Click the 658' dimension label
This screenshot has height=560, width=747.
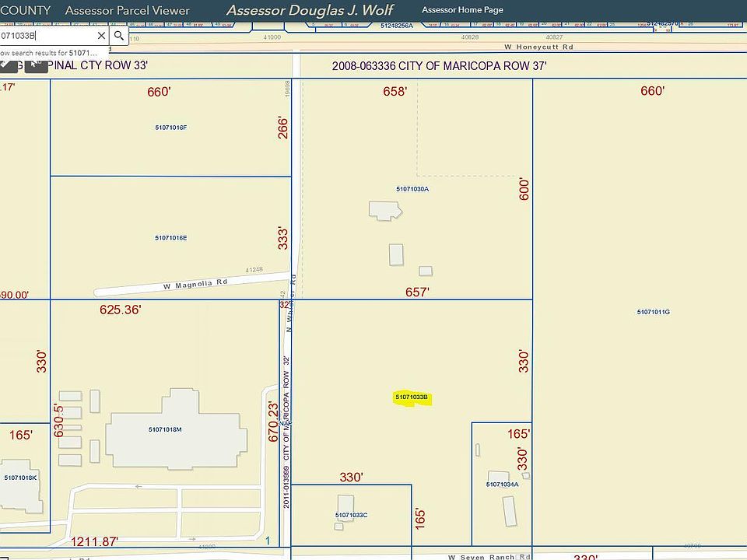[395, 92]
